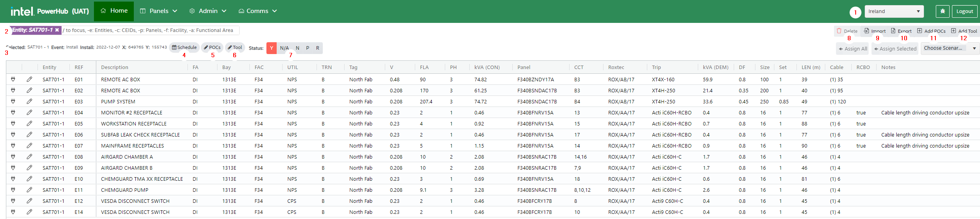Click the Export spreadsheet icon

point(893,31)
